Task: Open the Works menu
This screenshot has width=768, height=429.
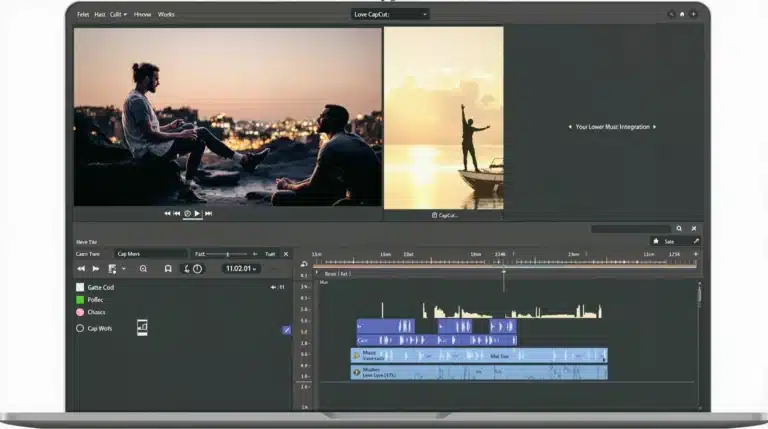Action: [x=166, y=14]
